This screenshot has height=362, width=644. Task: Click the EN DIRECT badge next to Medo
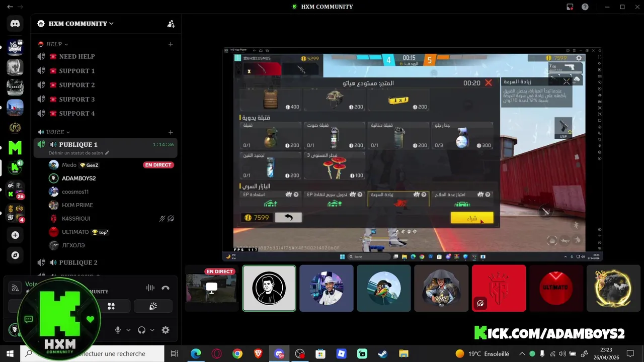[158, 165]
